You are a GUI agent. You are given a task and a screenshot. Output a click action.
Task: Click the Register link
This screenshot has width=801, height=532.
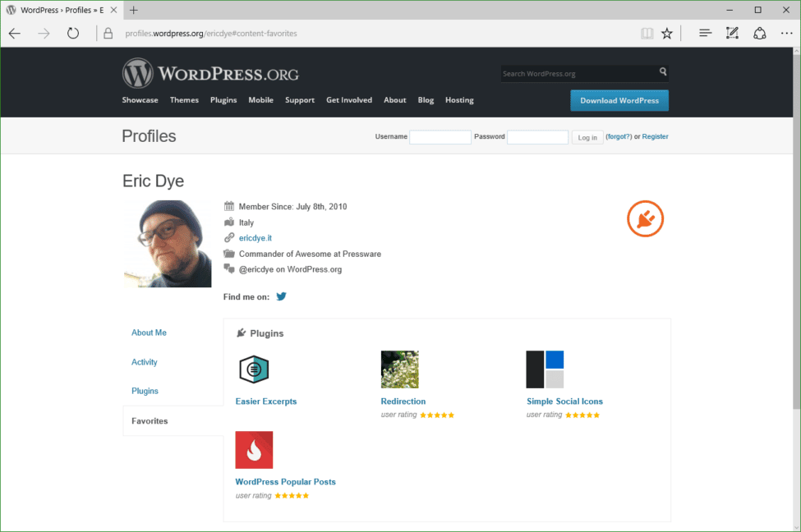pyautogui.click(x=655, y=136)
